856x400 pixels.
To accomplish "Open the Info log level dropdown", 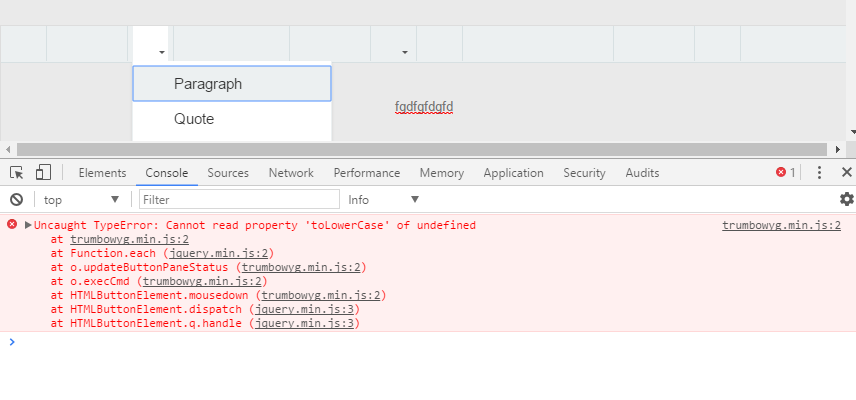I will click(383, 200).
